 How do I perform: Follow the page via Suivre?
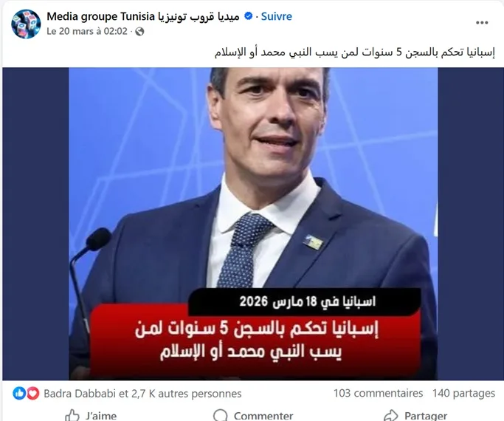[x=277, y=16]
